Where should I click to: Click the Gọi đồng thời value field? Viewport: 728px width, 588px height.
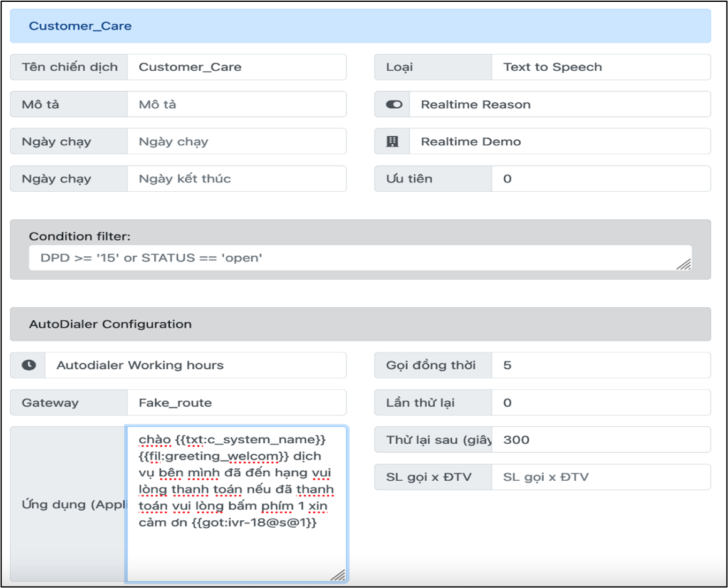tap(600, 365)
